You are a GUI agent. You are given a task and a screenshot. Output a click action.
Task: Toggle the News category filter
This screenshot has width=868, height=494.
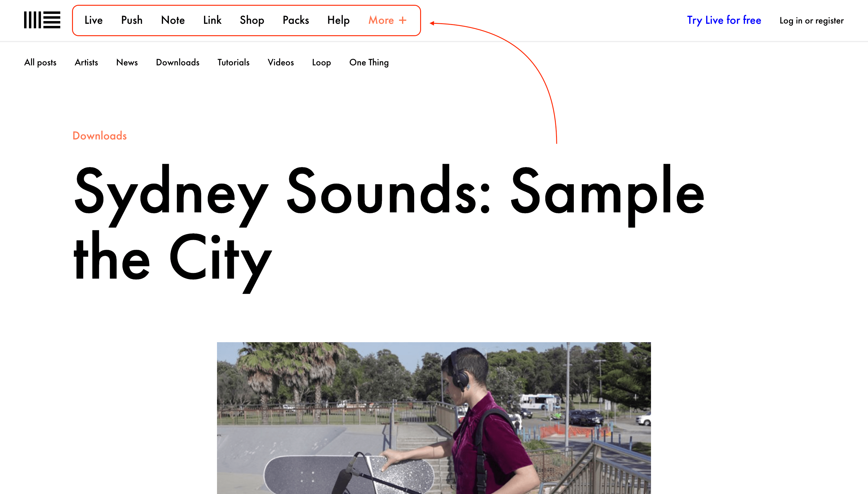[x=127, y=62]
